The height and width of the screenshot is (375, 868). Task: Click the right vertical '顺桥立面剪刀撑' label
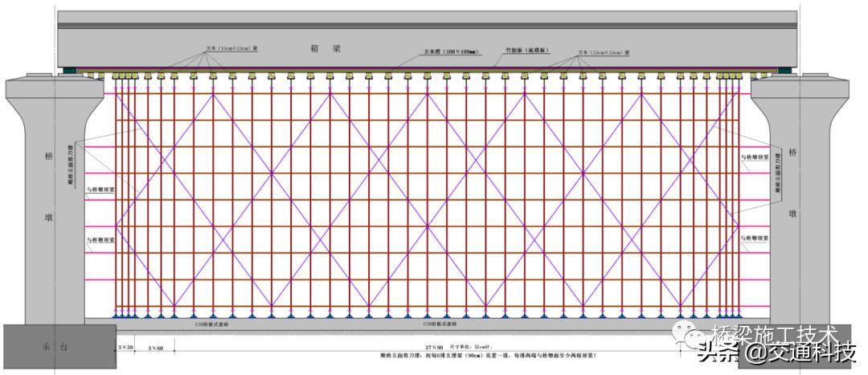pos(777,171)
